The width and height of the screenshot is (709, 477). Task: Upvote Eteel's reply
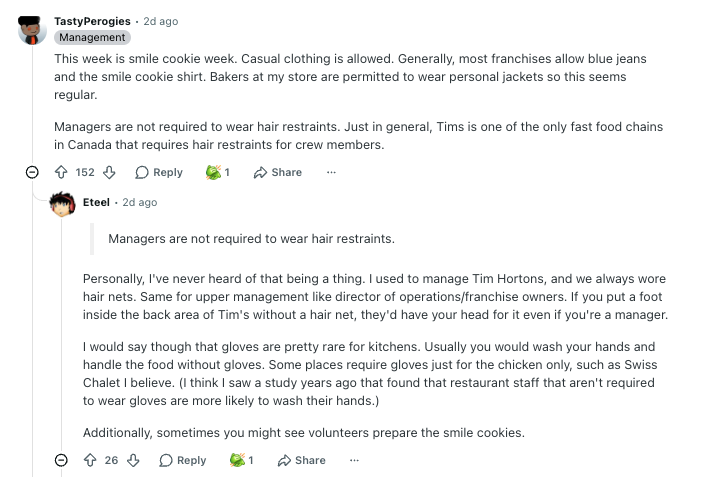pos(89,460)
